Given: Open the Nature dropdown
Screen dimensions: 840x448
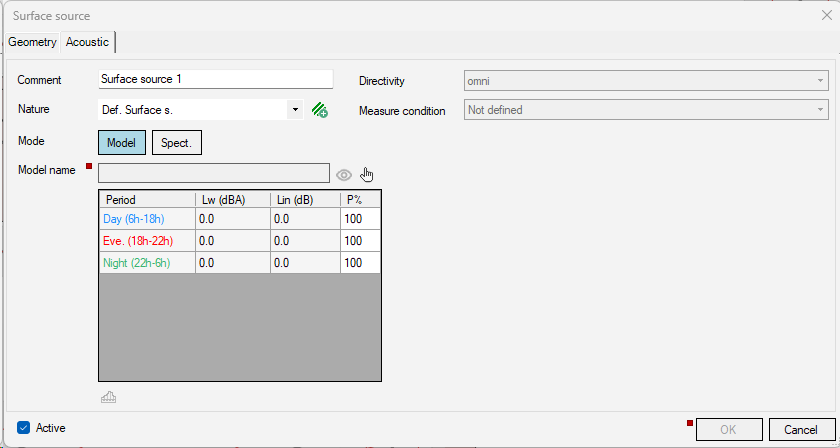Looking at the screenshot, I should point(295,110).
